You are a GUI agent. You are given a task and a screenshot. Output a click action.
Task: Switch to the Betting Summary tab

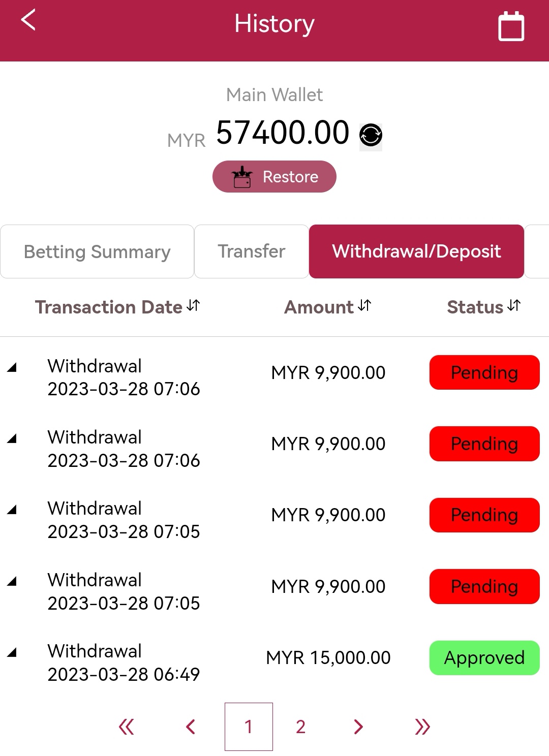pos(97,251)
